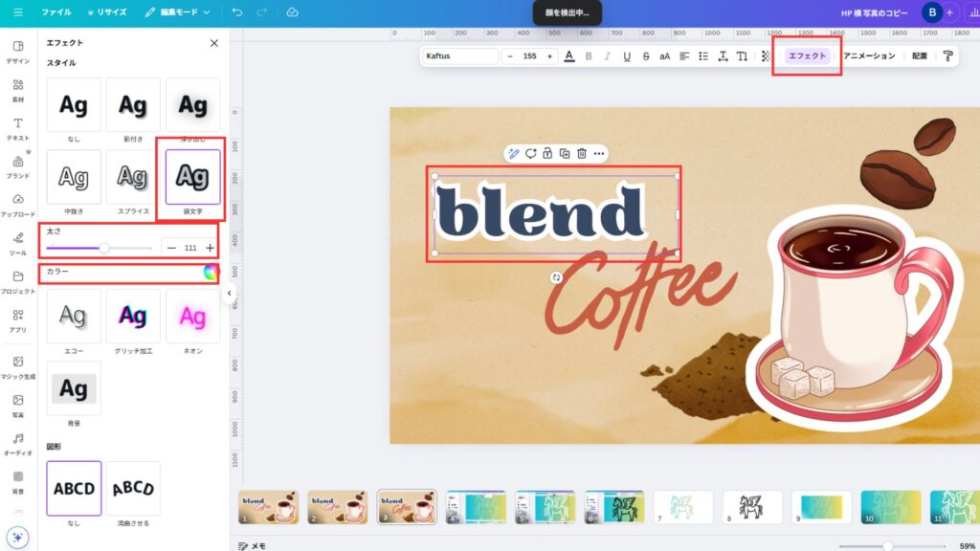Open the Kaftus font dropdown
980x551 pixels.
click(459, 56)
